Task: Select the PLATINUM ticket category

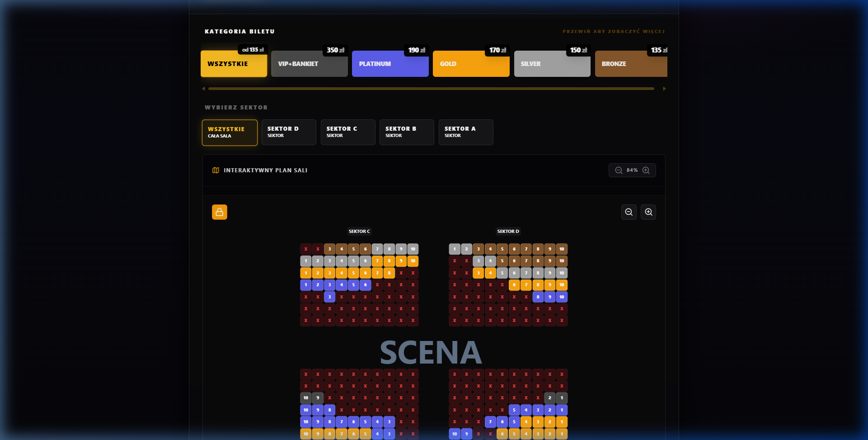Action: coord(390,64)
